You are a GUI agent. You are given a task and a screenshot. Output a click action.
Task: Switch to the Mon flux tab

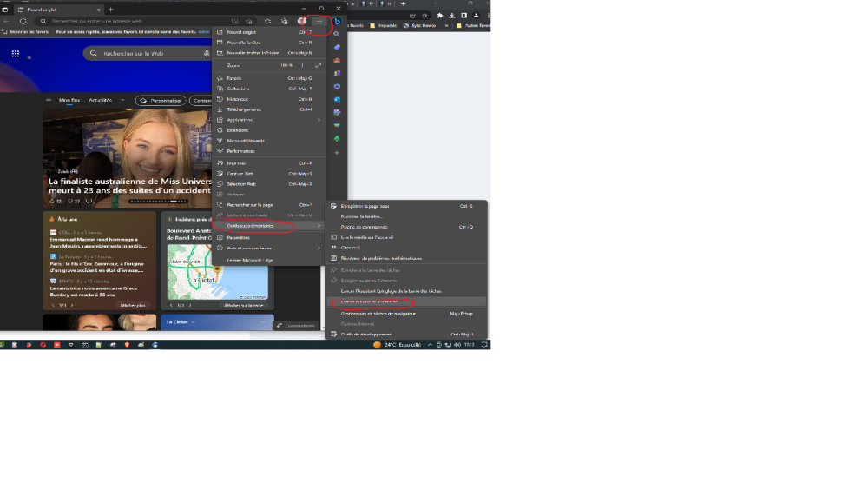coord(69,100)
